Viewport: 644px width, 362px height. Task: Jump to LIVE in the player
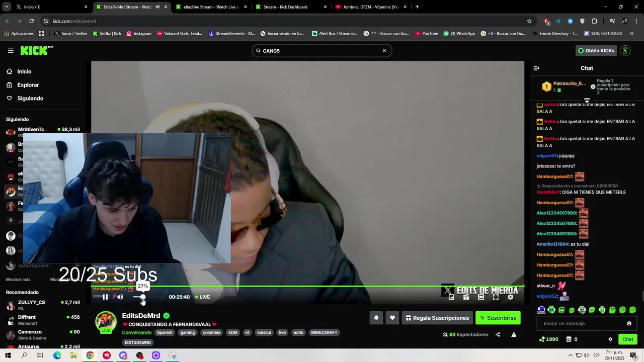coord(203,297)
